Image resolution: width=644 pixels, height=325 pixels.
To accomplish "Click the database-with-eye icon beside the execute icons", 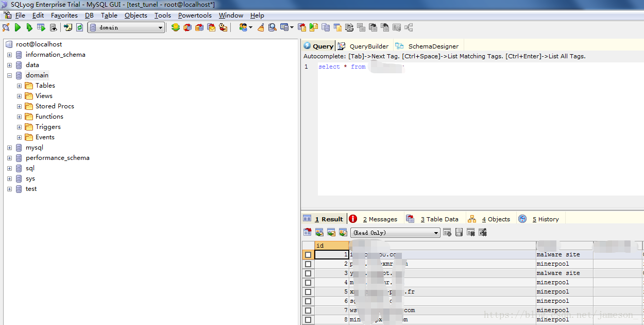I will pyautogui.click(x=53, y=27).
